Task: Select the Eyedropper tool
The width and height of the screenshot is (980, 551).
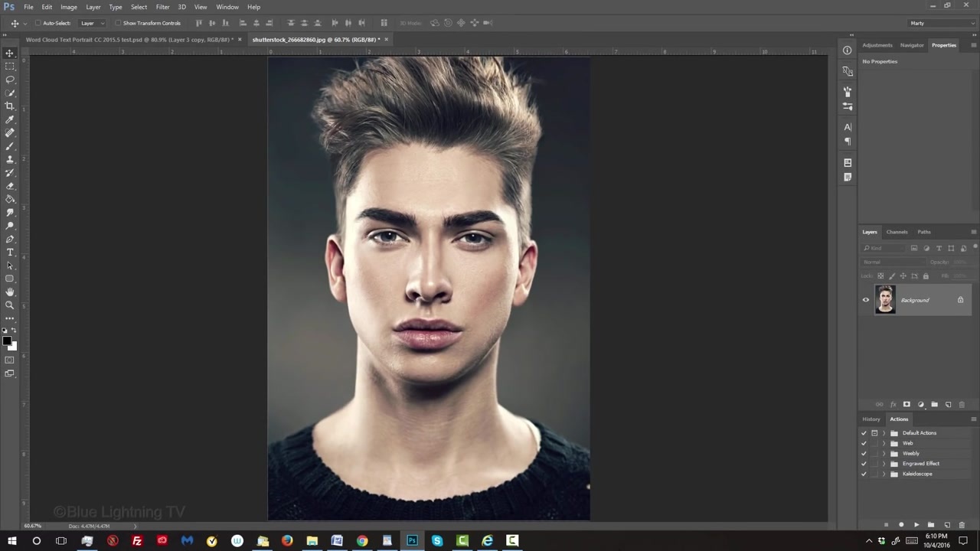Action: pyautogui.click(x=10, y=119)
